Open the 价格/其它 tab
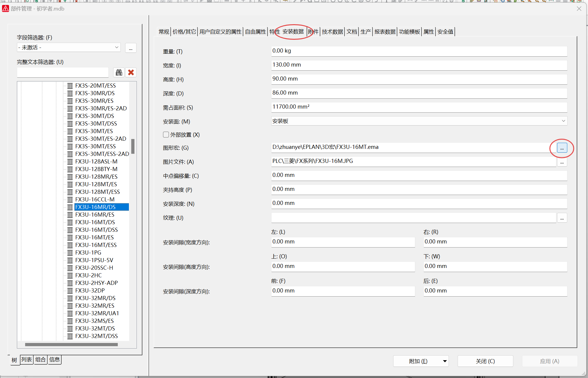 point(184,32)
